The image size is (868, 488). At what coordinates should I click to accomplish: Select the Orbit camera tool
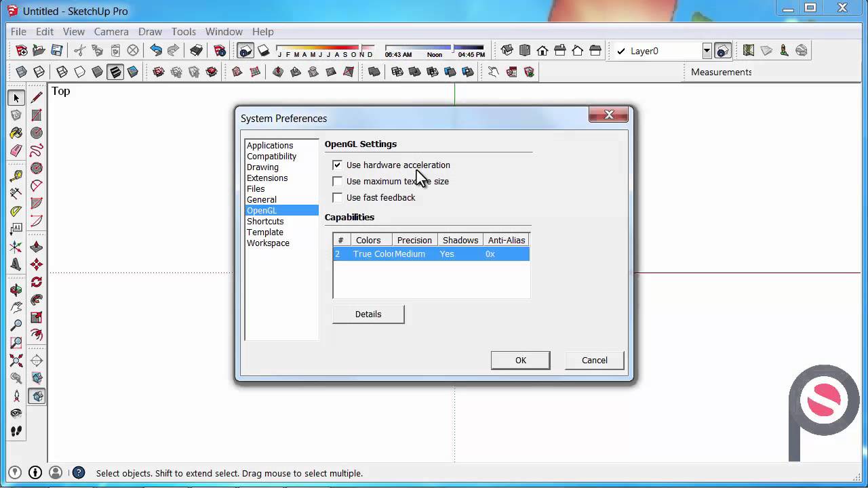click(16, 290)
